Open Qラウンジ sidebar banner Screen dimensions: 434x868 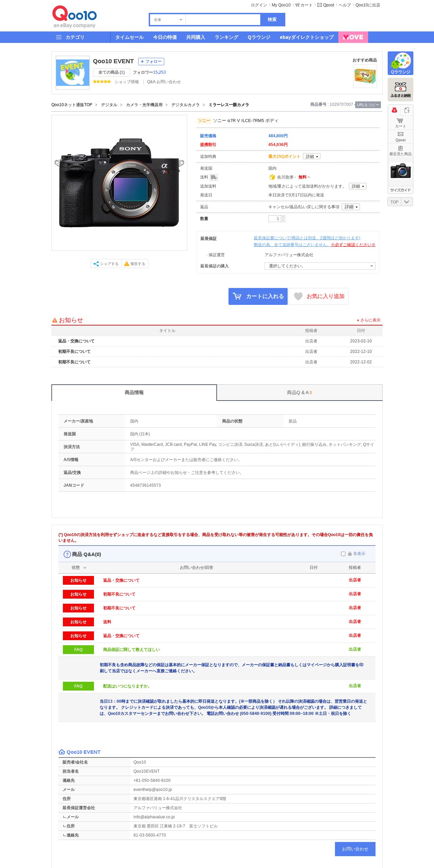(x=400, y=63)
